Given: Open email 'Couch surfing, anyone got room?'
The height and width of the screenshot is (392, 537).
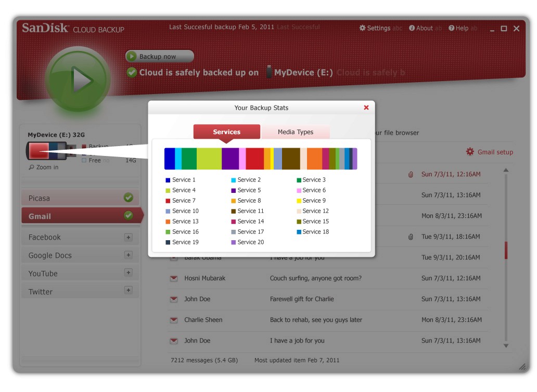Looking at the screenshot, I should [315, 278].
